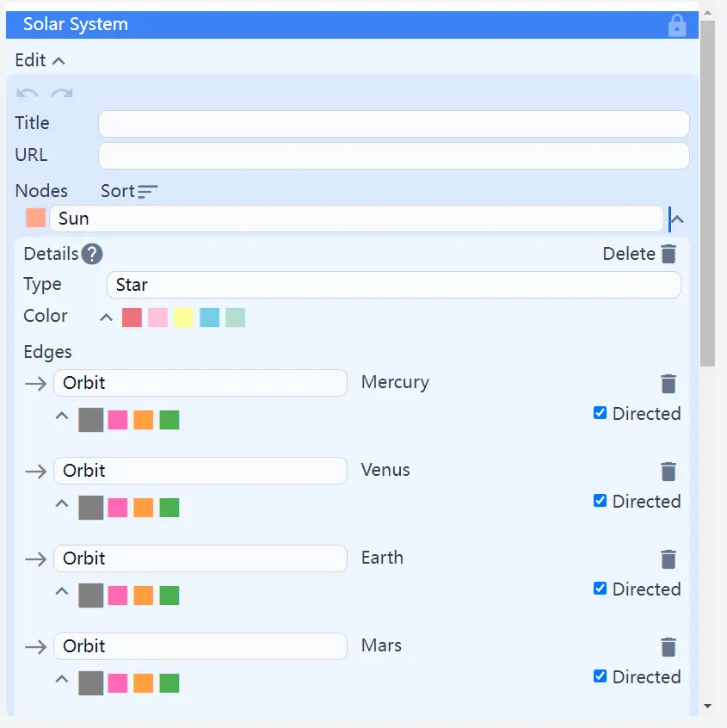Uncheck Directed for the Mercury edge
The width and height of the screenshot is (727, 728).
[601, 413]
